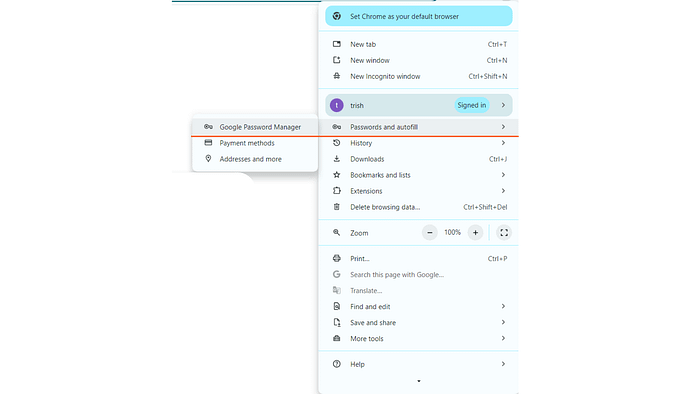Viewport: 700px width, 394px height.
Task: Expand the Extensions submenu chevron
Action: [503, 191]
